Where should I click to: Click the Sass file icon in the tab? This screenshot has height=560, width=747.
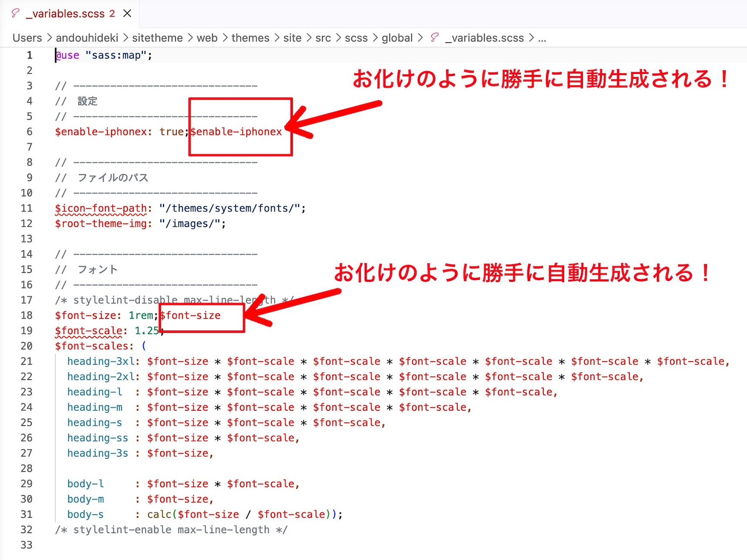click(15, 13)
